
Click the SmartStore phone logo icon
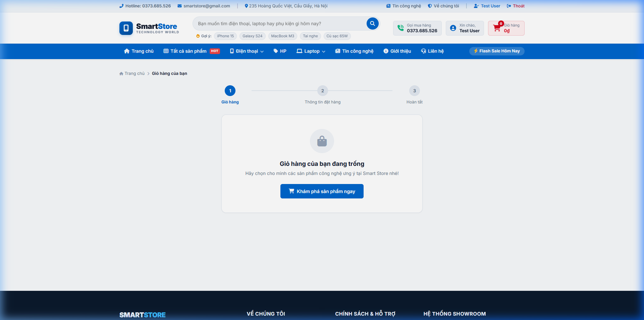(x=126, y=28)
